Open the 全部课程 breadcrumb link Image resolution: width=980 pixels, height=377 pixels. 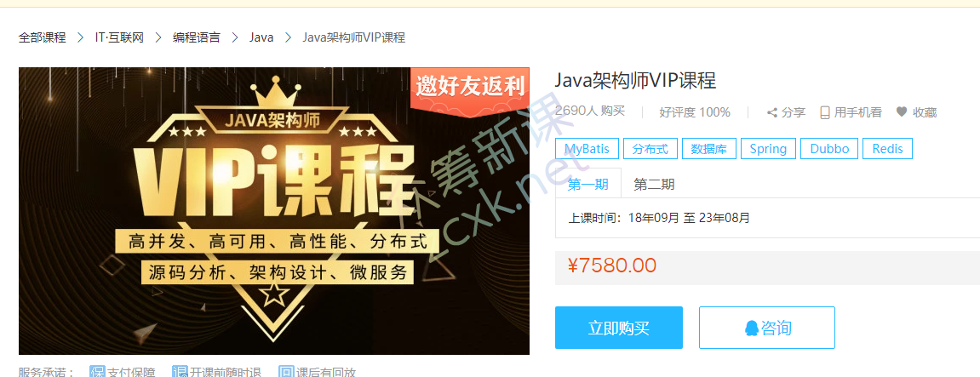(x=42, y=37)
